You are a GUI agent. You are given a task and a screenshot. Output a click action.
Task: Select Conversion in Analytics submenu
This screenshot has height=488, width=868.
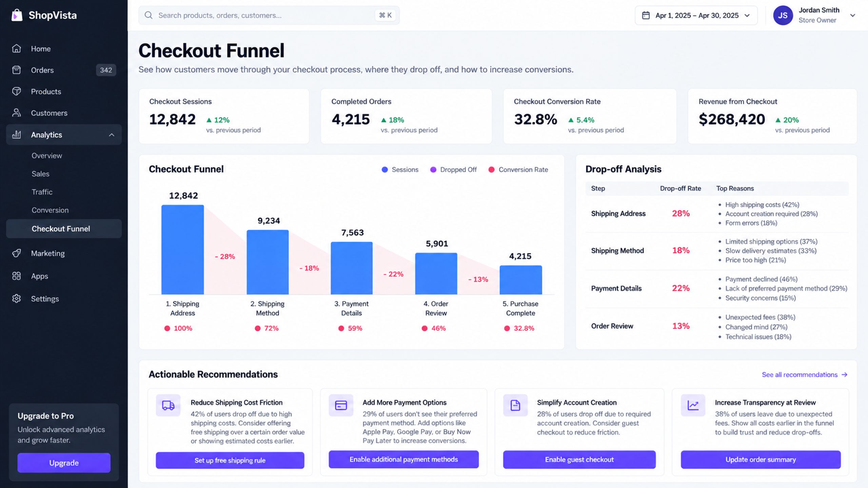click(50, 210)
